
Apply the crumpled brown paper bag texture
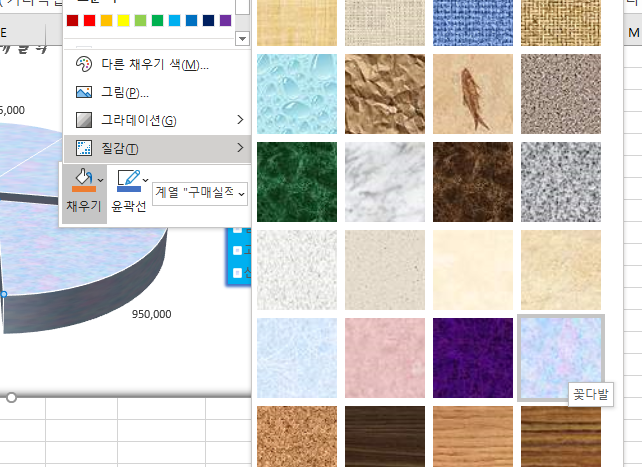(385, 93)
